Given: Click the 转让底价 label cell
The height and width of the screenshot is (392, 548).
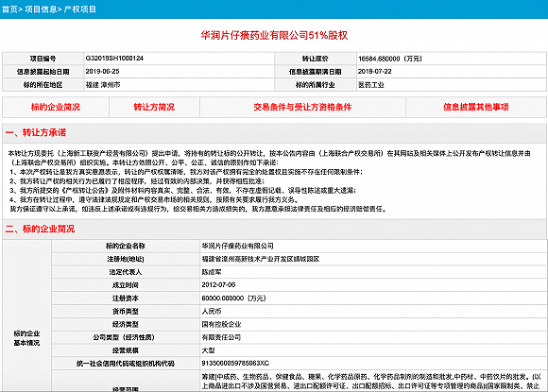Looking at the screenshot, I should [x=316, y=59].
